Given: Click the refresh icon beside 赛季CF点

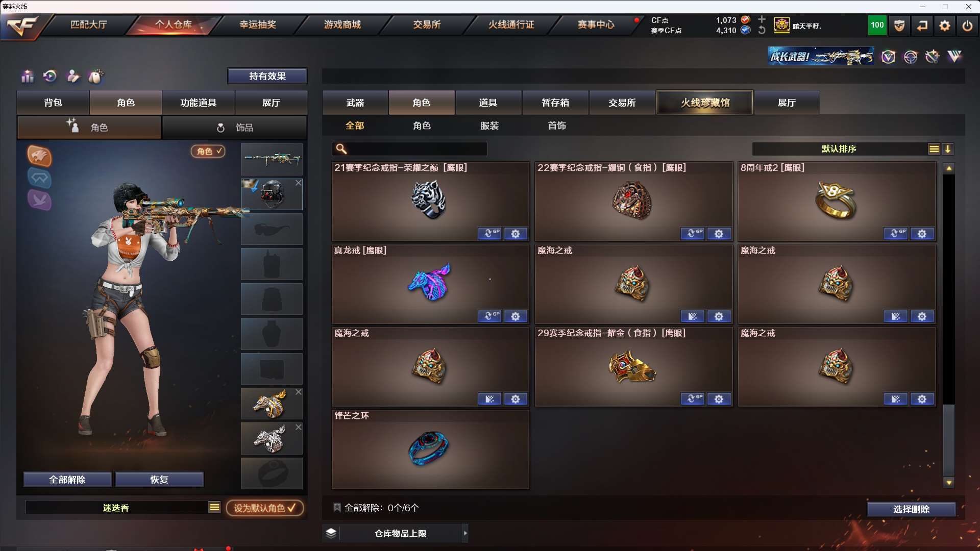Looking at the screenshot, I should pos(762,30).
